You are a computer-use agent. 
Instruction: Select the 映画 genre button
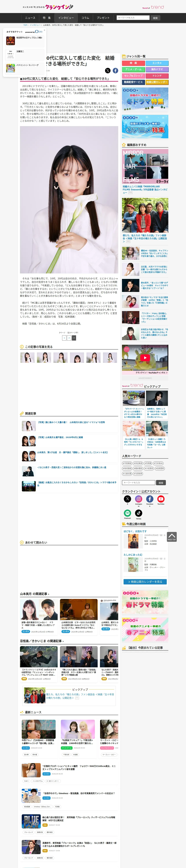133,63
